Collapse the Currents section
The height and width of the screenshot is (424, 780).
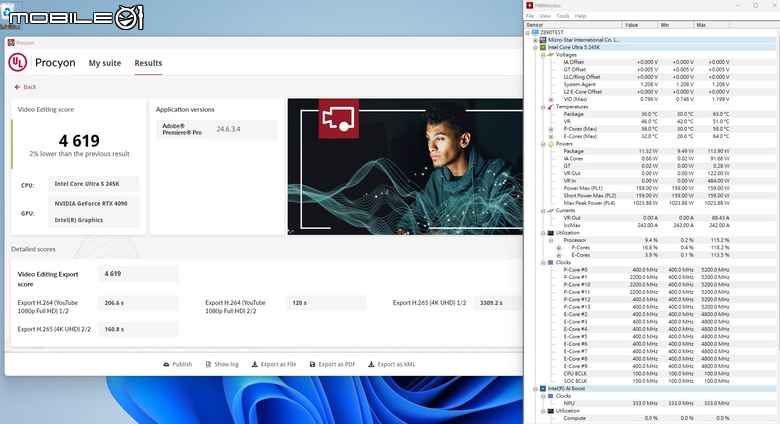click(543, 211)
